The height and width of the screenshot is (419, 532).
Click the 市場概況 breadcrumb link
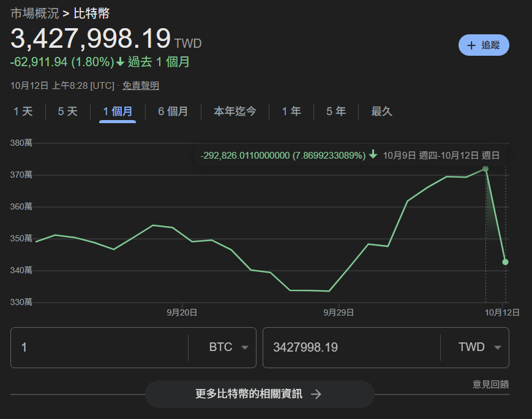tap(34, 13)
